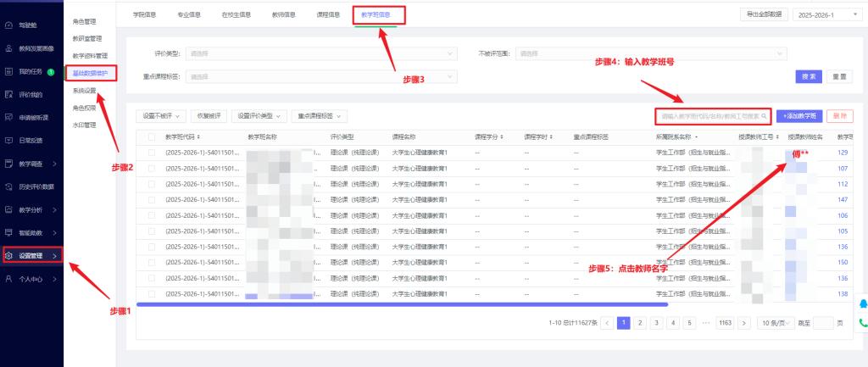The height and width of the screenshot is (367, 868).
Task: Select 基础数据维护 in the submenu
Action: pyautogui.click(x=90, y=73)
